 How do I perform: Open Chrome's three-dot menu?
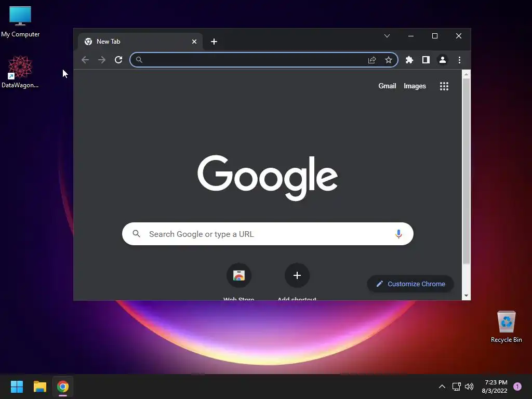459,60
